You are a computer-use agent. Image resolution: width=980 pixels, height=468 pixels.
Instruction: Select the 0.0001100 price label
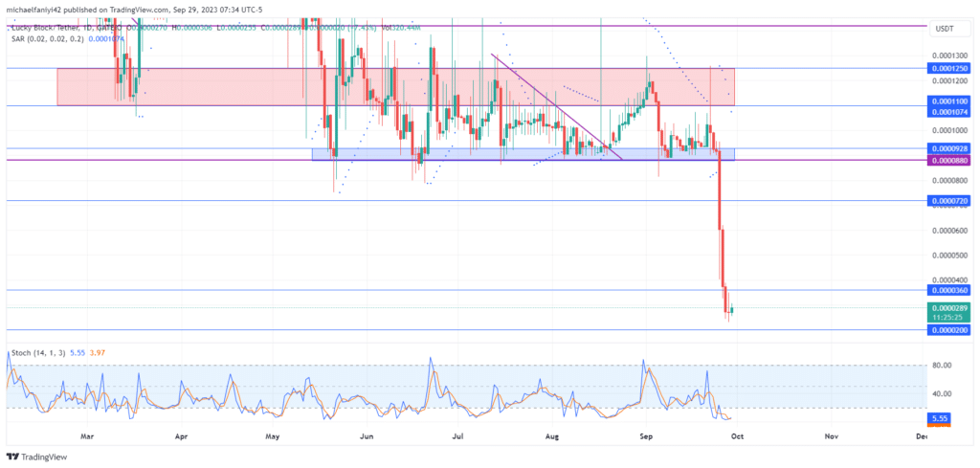click(x=949, y=101)
